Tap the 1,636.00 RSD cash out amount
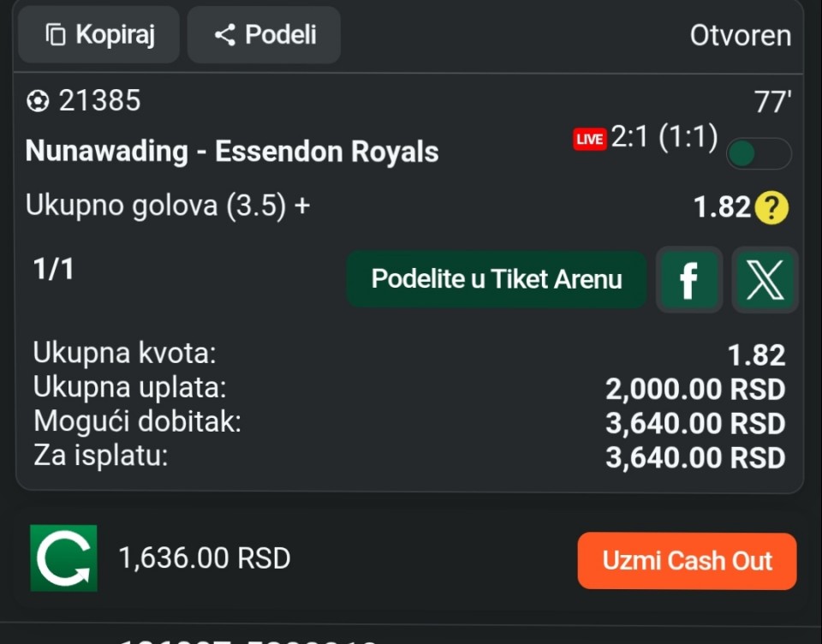822x644 pixels. coord(205,558)
